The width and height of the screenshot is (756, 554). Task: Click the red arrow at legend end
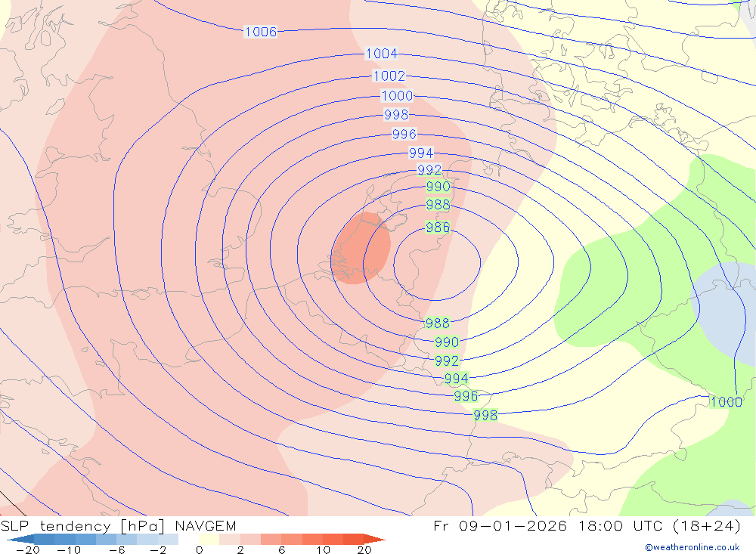coord(374,539)
